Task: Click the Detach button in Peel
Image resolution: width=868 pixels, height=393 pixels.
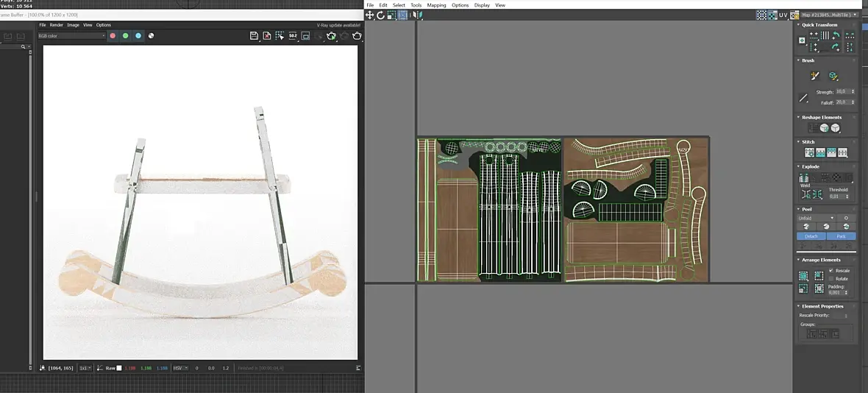Action: pyautogui.click(x=811, y=236)
